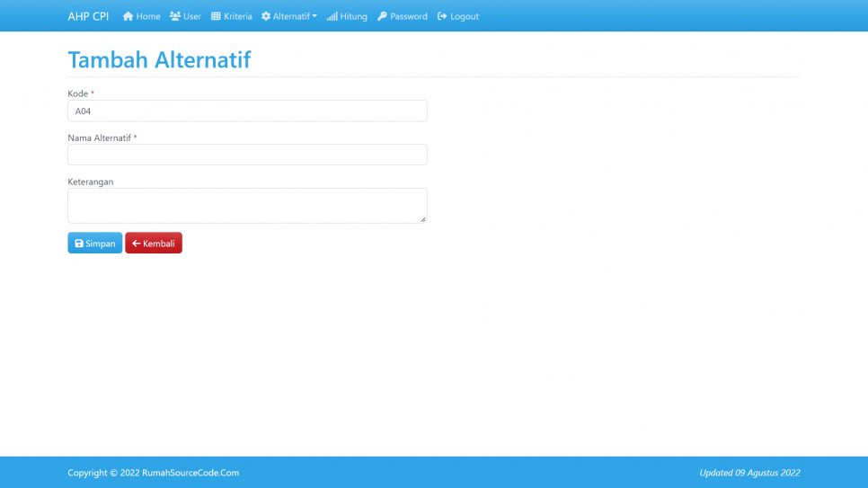This screenshot has height=488, width=868.
Task: Click the house icon beside Home
Action: point(128,16)
